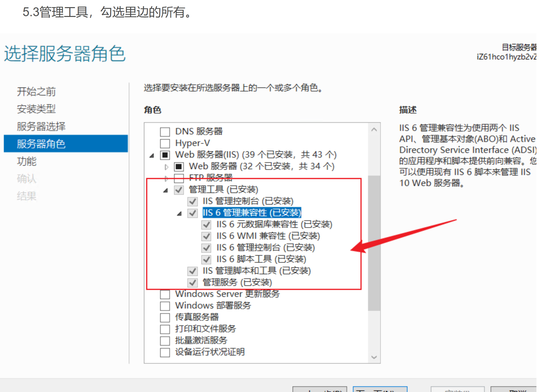Select IIS 管理脚本和工具 item

[256, 271]
